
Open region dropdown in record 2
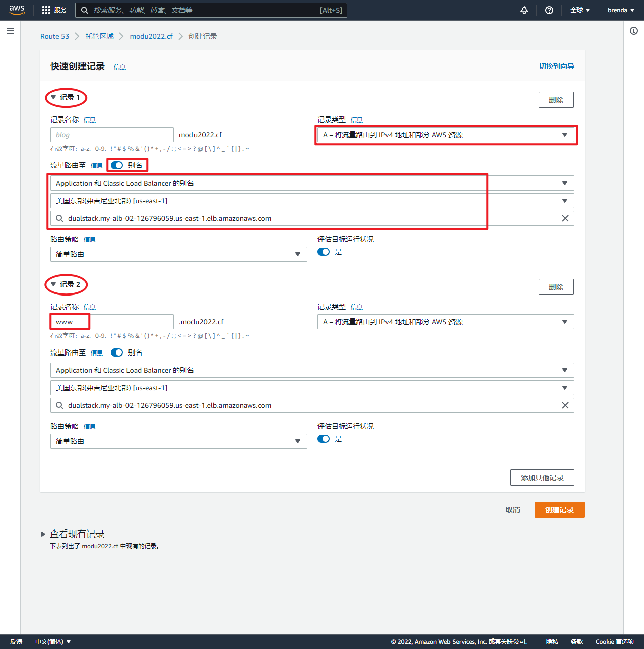point(312,388)
